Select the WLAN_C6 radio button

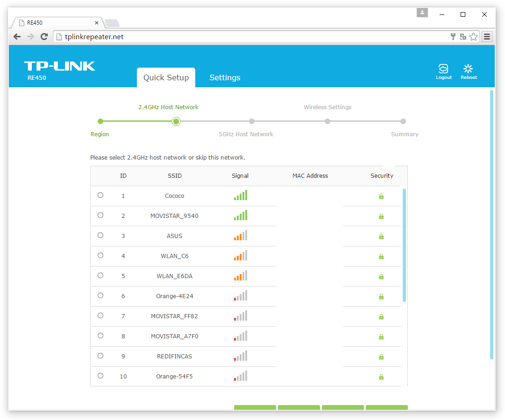[100, 255]
